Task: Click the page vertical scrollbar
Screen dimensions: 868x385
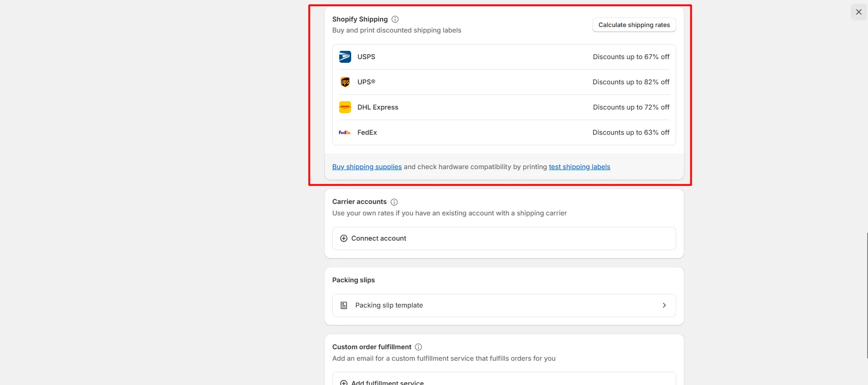Action: [867, 296]
